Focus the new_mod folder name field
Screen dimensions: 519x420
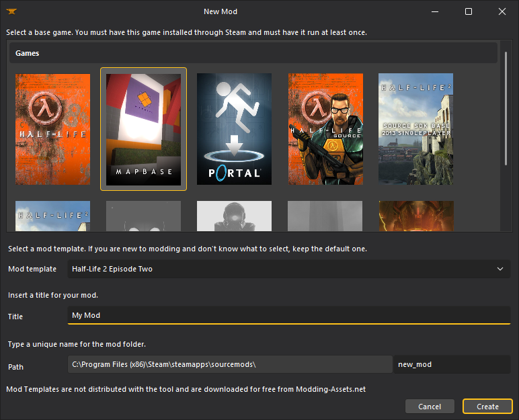pos(452,364)
